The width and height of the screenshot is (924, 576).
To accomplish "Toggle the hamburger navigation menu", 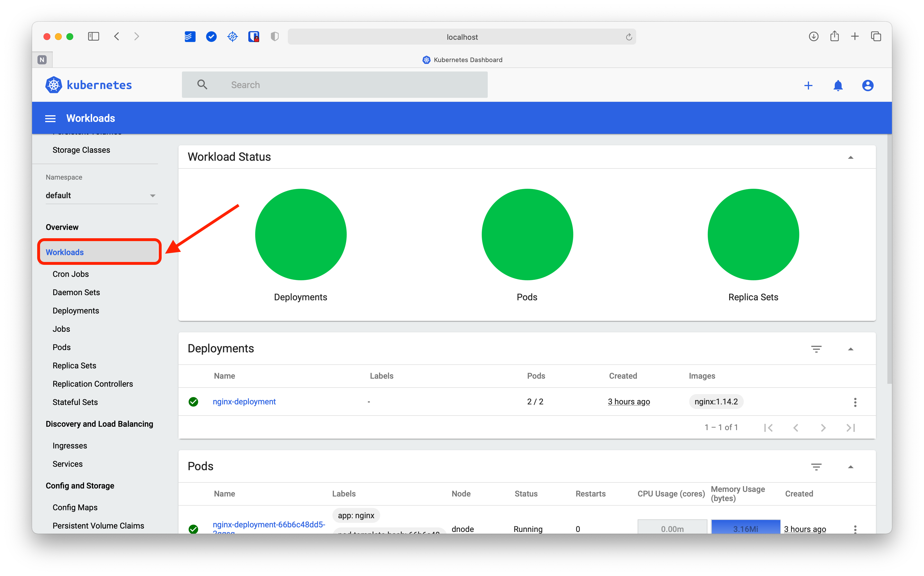I will coord(50,118).
